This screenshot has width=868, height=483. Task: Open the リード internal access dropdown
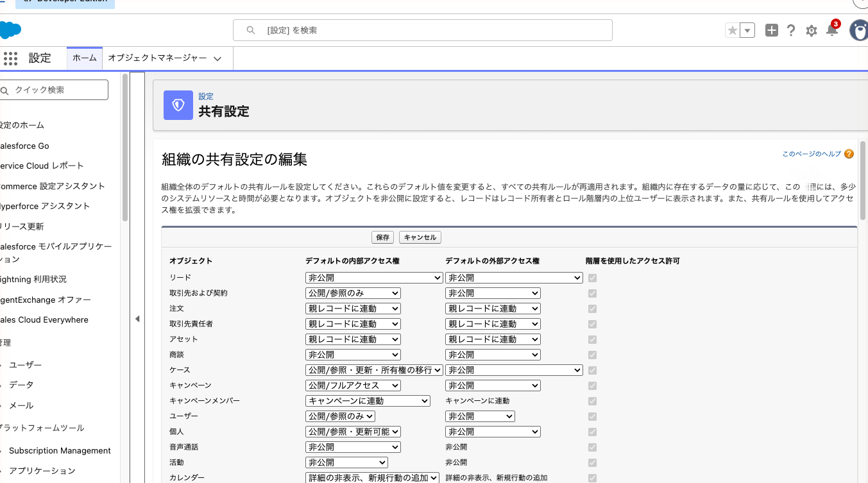[x=374, y=278]
